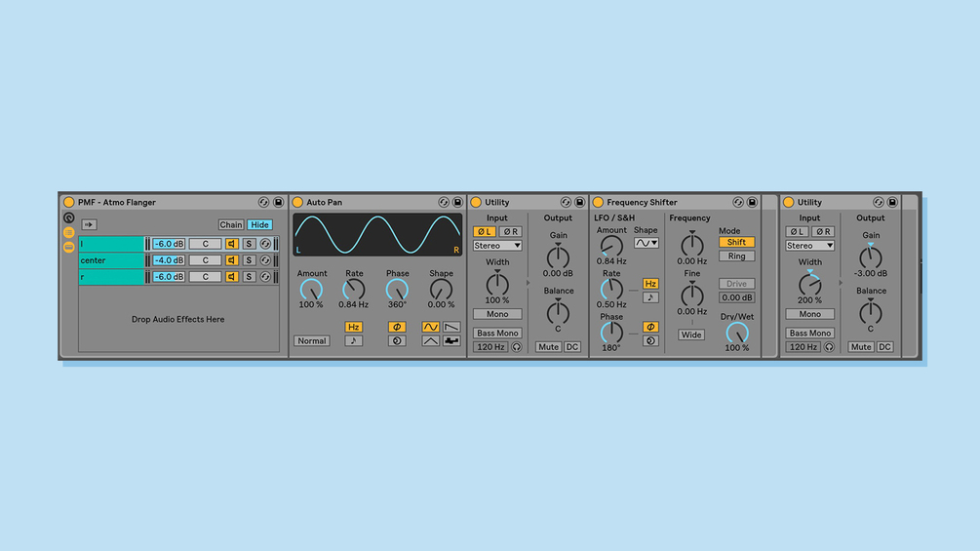Enable Drive in Frequency Shifter
The height and width of the screenshot is (551, 980).
(736, 284)
